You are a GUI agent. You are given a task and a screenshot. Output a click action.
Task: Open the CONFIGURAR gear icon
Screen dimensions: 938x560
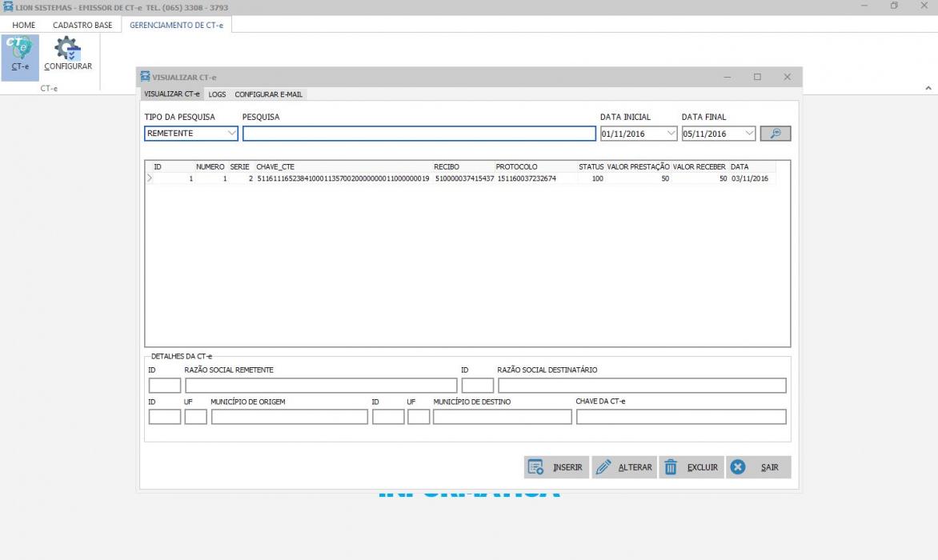tap(67, 54)
